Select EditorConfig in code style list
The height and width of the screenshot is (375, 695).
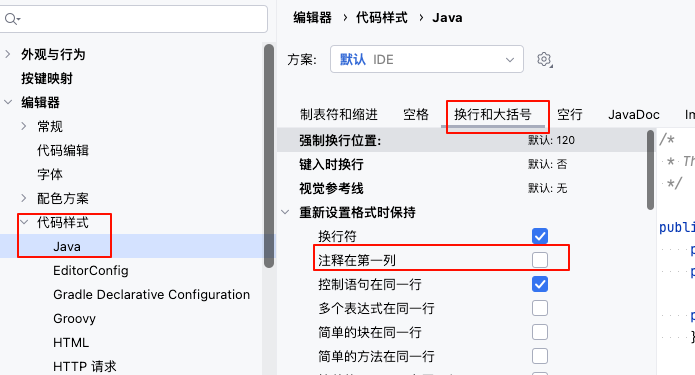pyautogui.click(x=90, y=270)
